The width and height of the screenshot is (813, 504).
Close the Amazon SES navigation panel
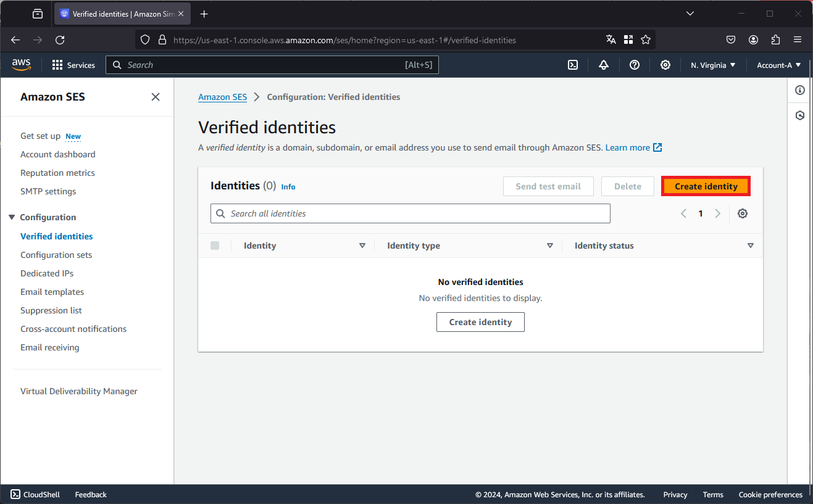[x=156, y=97]
